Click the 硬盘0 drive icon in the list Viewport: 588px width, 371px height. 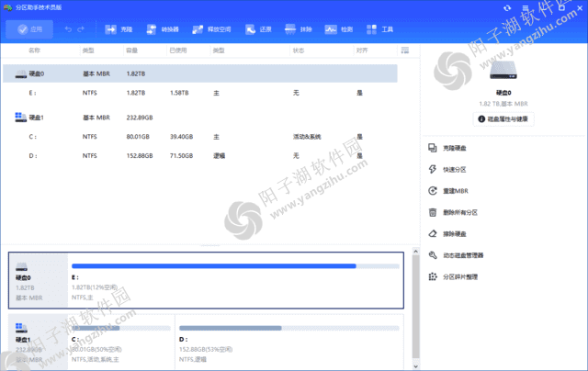tap(20, 73)
